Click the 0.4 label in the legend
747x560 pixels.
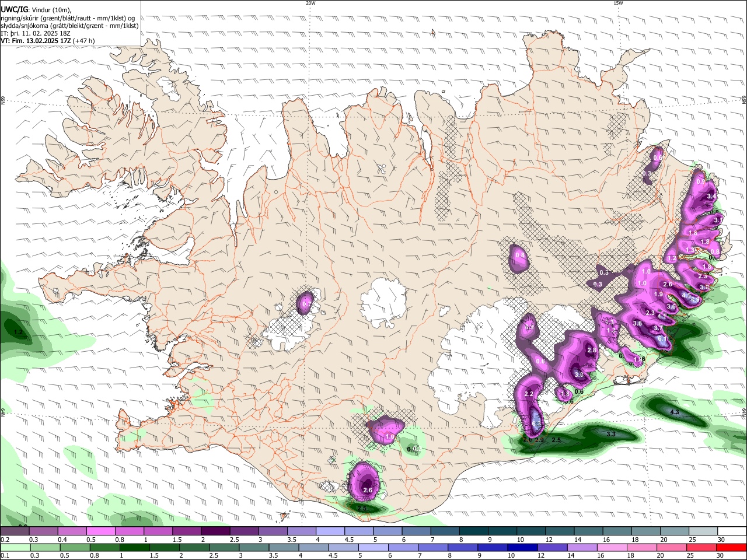62,540
